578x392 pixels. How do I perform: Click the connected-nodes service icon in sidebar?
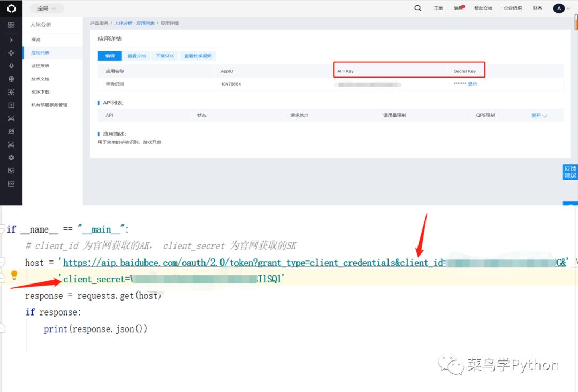(x=11, y=53)
